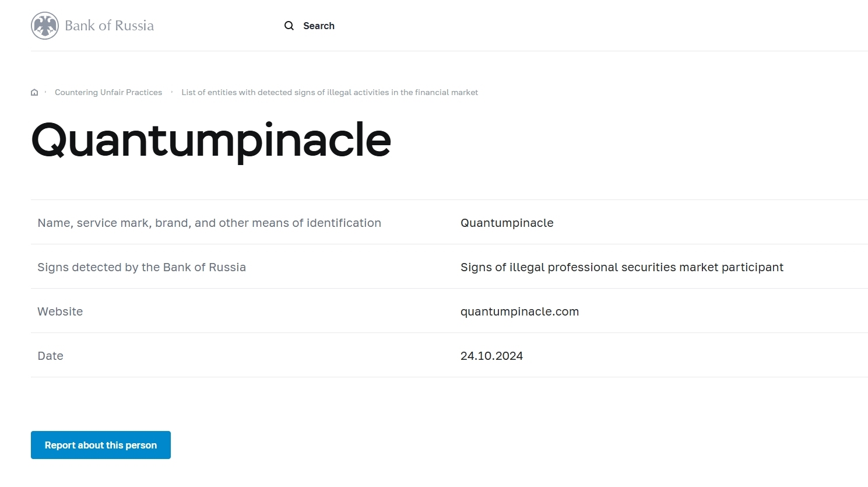Go to the home breadcrumb icon
The height and width of the screenshot is (487, 868).
[34, 92]
